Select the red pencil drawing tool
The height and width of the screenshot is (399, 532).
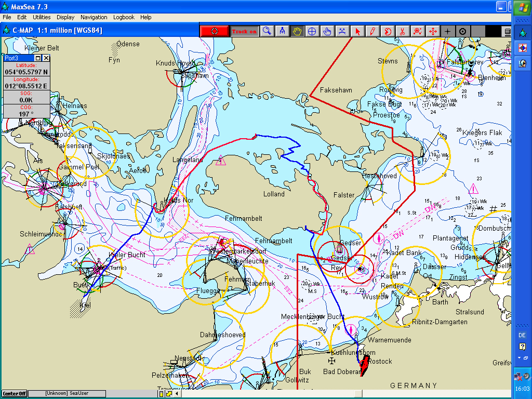pyautogui.click(x=372, y=31)
